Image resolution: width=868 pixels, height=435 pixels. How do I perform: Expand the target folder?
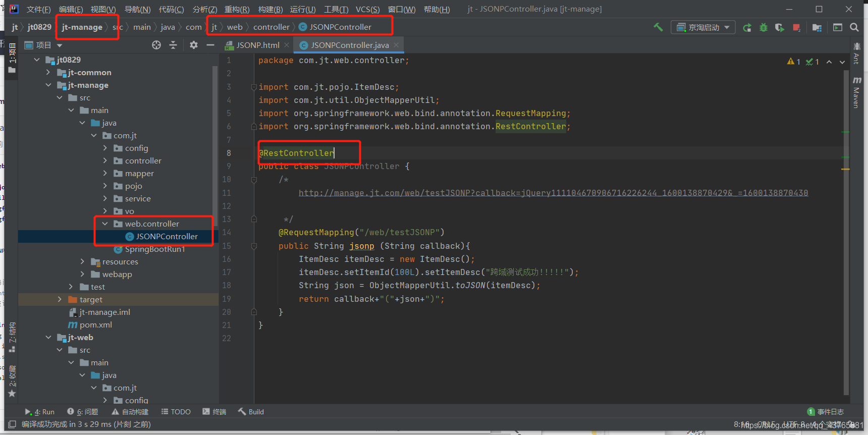pos(60,299)
